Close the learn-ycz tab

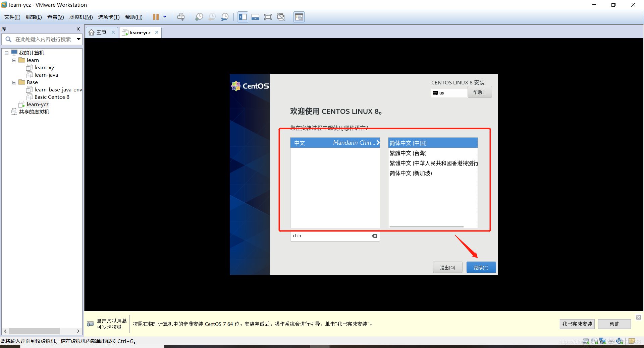pos(157,32)
